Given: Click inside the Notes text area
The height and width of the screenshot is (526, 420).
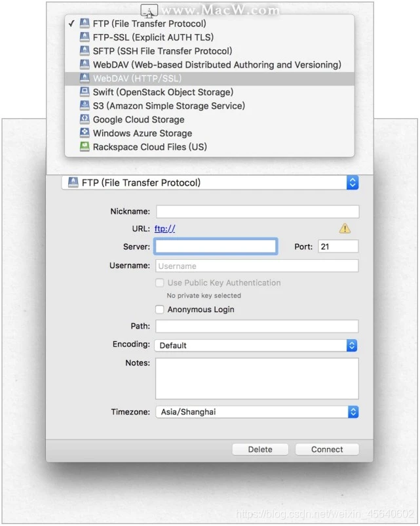Looking at the screenshot, I should (x=257, y=378).
